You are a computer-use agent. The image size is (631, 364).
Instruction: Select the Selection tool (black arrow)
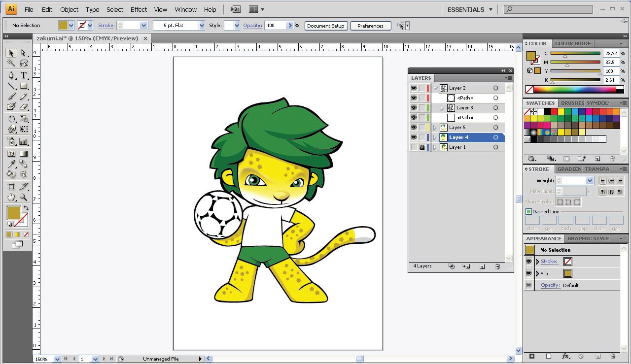click(11, 53)
